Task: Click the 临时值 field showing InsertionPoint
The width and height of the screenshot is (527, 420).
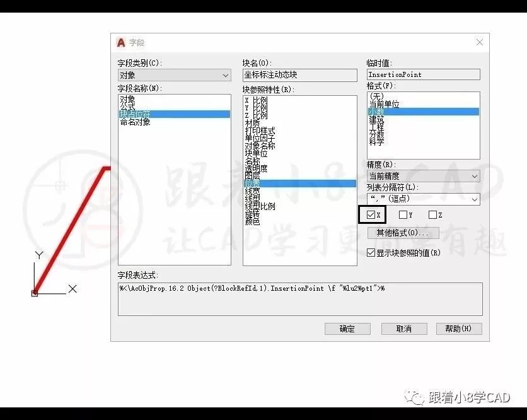Action: [x=423, y=74]
